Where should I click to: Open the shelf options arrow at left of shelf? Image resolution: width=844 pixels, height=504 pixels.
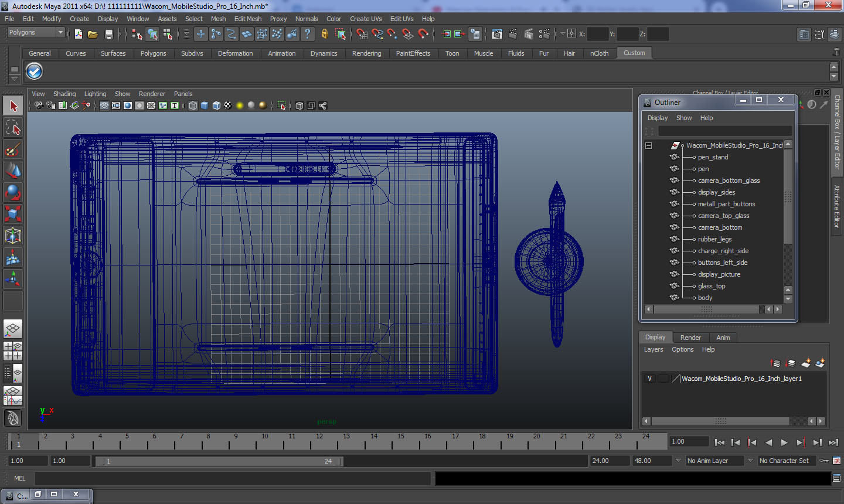click(14, 78)
